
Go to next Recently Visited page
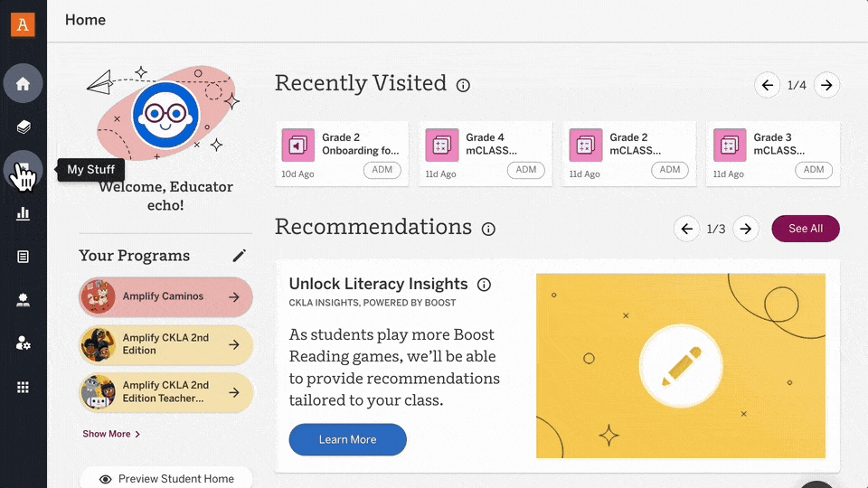(826, 86)
